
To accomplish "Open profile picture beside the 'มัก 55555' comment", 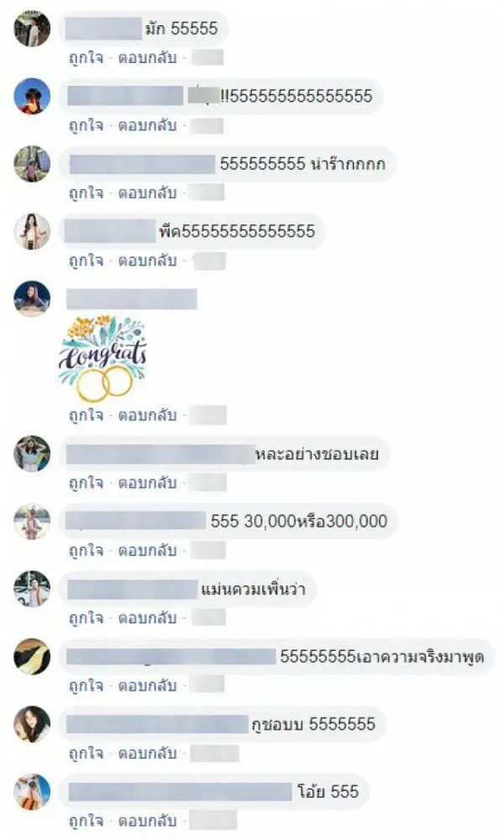I will 32,29.
